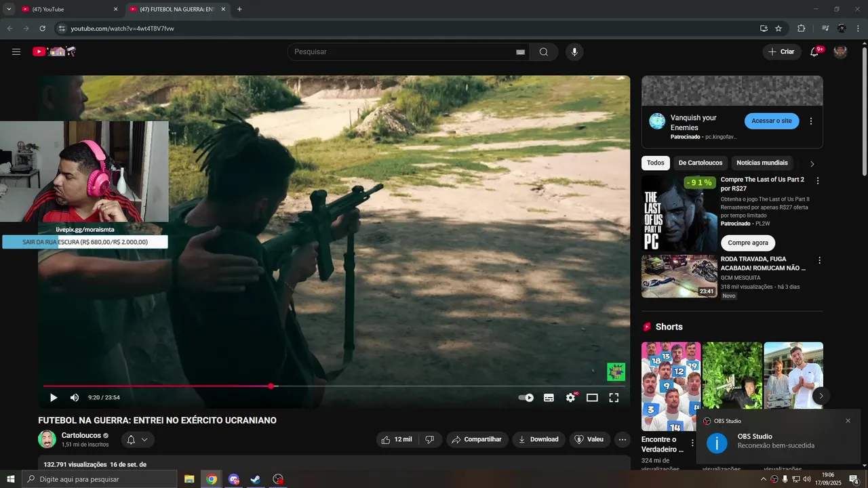Open options menu for RODA TRAVADA video
This screenshot has height=488, width=868.
pyautogui.click(x=819, y=260)
